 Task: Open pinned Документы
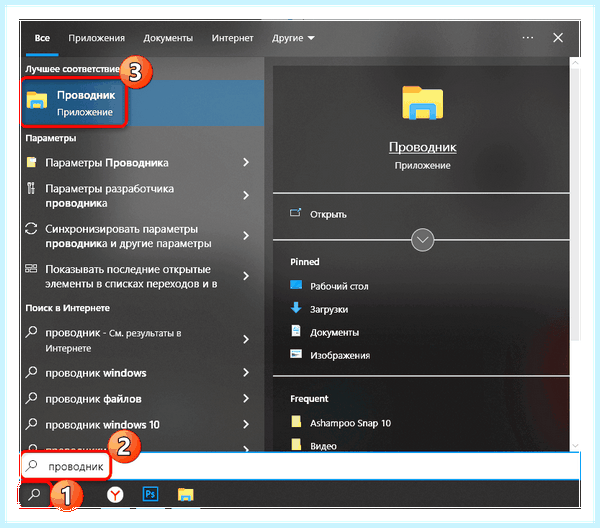[334, 332]
